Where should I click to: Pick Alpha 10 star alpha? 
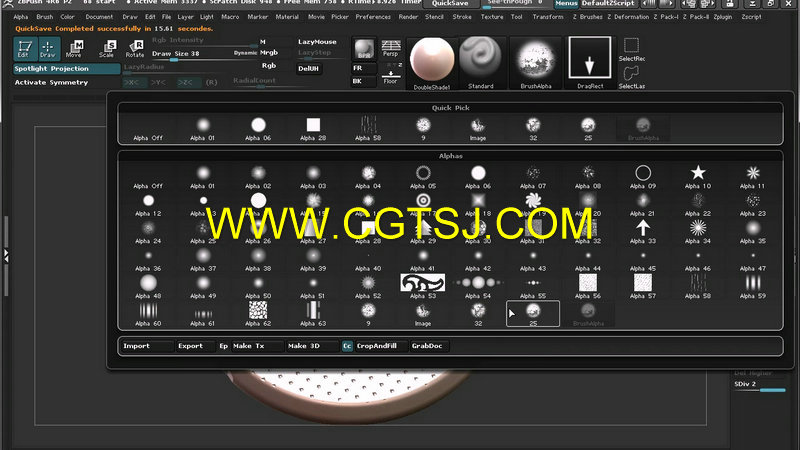(x=698, y=177)
